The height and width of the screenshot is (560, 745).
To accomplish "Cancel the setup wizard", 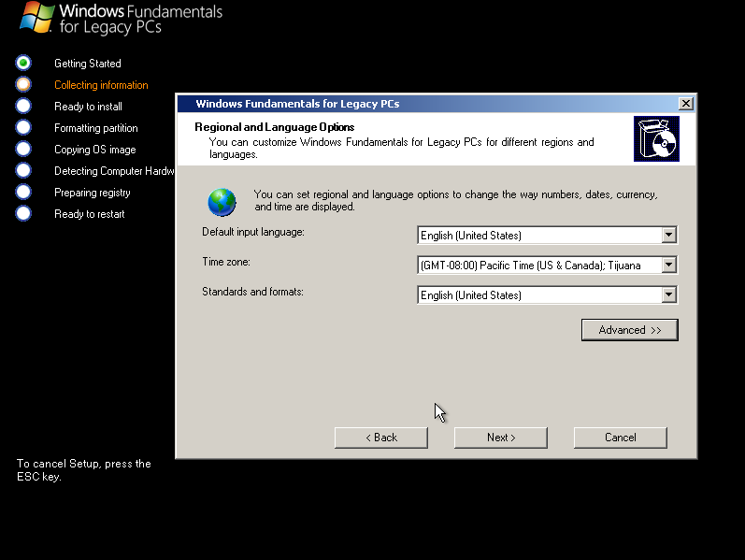I will pos(621,438).
